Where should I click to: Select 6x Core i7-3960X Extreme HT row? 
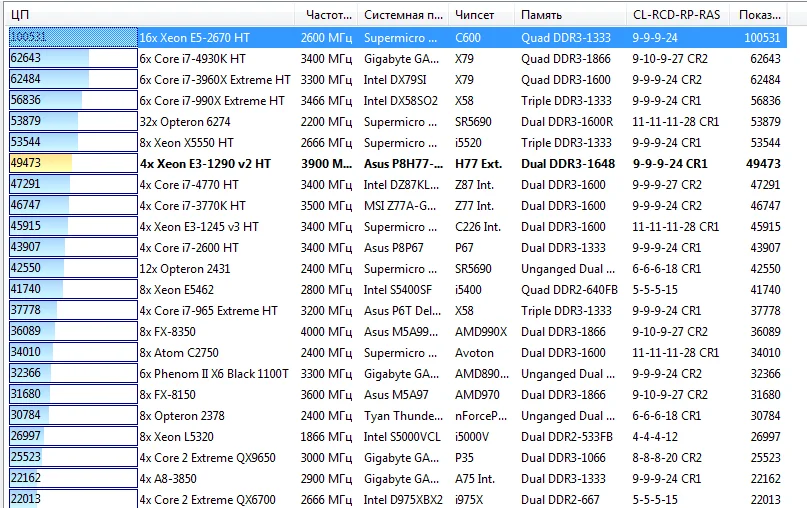tap(398, 80)
